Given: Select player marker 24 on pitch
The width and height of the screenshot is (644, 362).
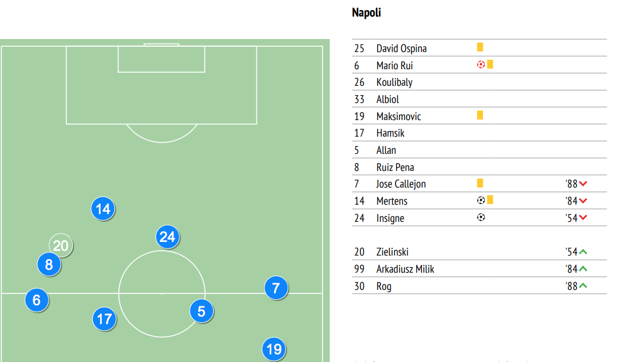Looking at the screenshot, I should pos(167,237).
